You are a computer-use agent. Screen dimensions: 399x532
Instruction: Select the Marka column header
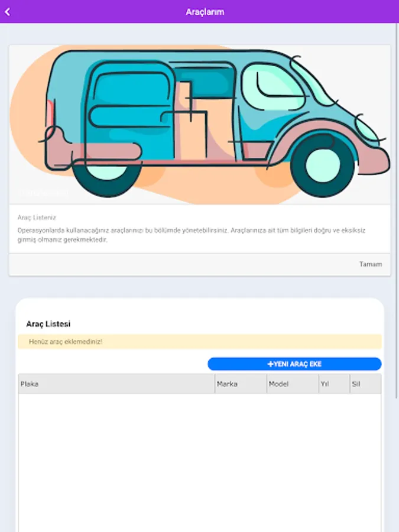[228, 384]
